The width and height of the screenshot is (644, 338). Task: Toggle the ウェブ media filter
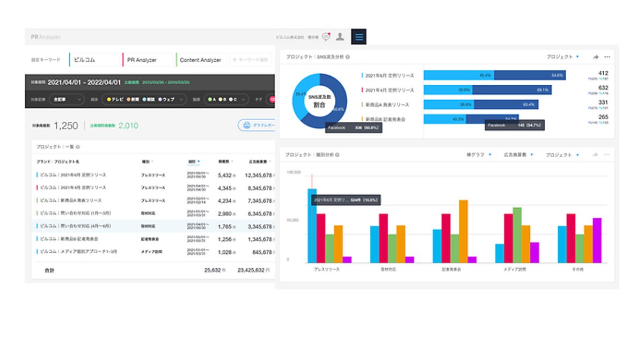[x=169, y=99]
